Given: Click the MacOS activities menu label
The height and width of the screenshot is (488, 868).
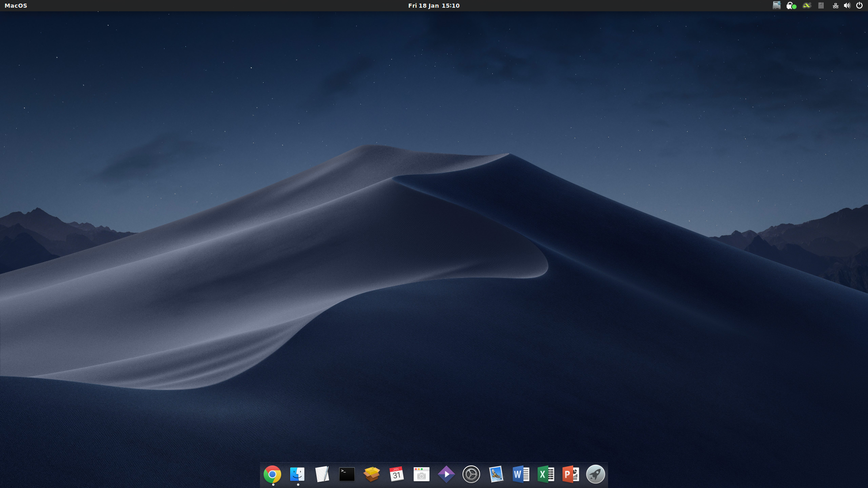Looking at the screenshot, I should [x=16, y=5].
